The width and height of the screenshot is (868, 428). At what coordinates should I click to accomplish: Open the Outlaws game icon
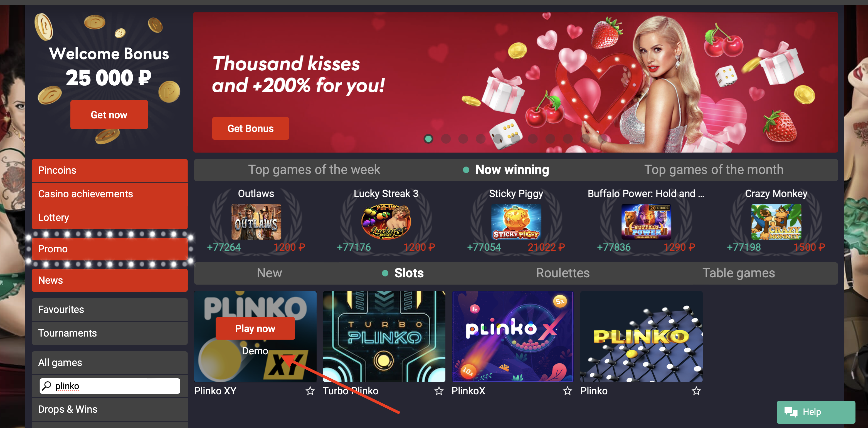coord(256,222)
